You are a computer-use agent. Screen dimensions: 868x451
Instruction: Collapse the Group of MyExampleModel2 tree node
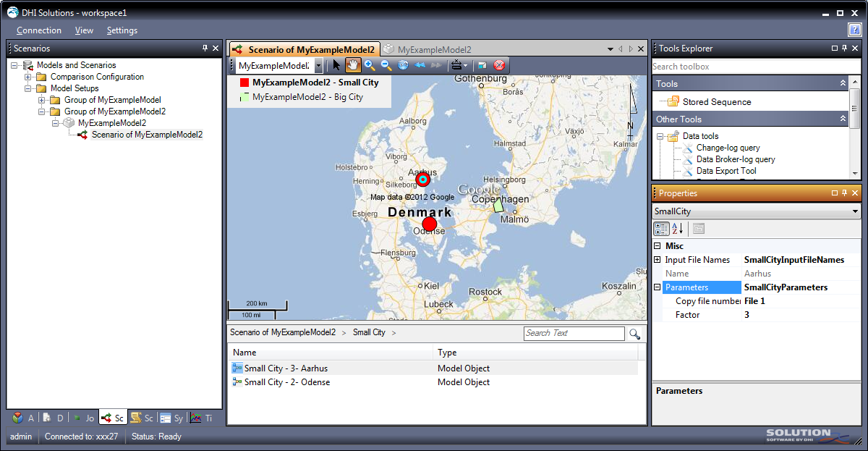tap(42, 111)
